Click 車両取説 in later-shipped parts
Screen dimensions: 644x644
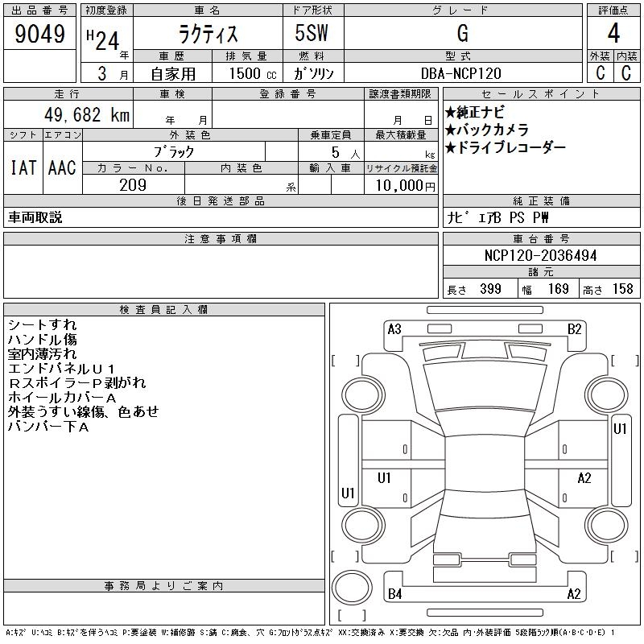pyautogui.click(x=35, y=217)
